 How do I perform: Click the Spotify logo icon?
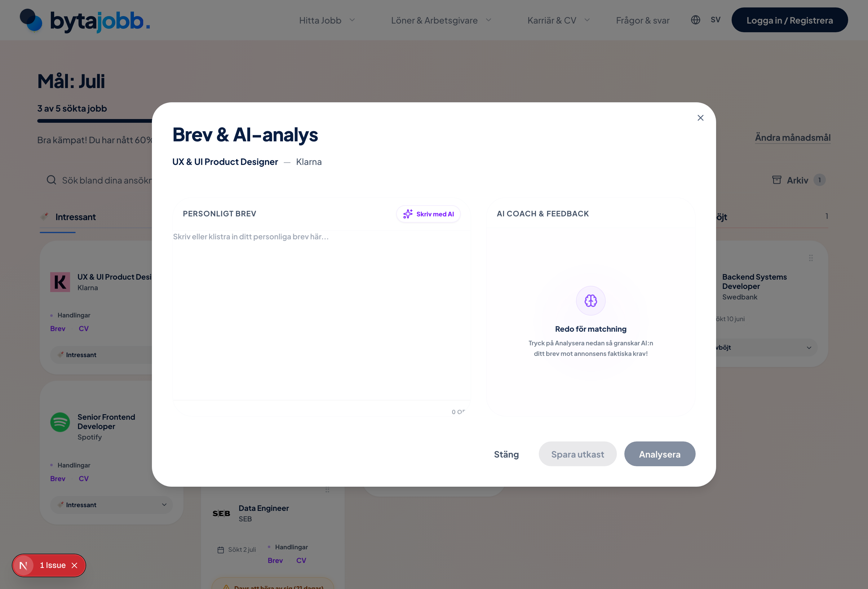[60, 422]
